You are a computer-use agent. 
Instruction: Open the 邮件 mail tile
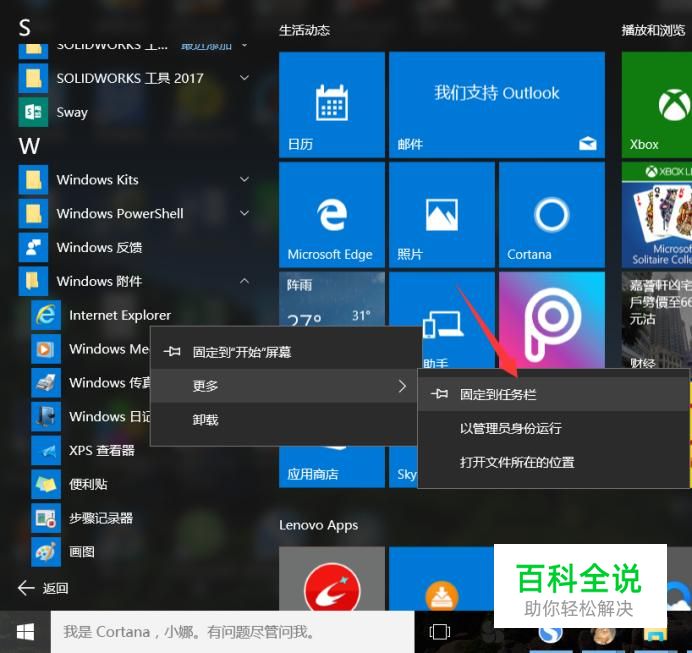click(497, 105)
